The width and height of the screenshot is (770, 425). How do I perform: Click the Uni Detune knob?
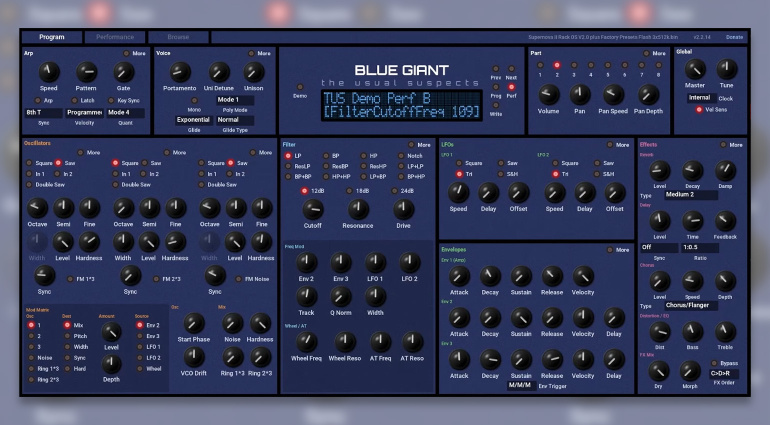219,72
